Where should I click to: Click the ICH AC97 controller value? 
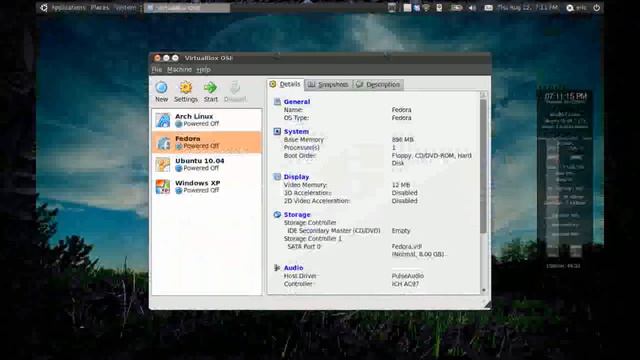point(405,284)
